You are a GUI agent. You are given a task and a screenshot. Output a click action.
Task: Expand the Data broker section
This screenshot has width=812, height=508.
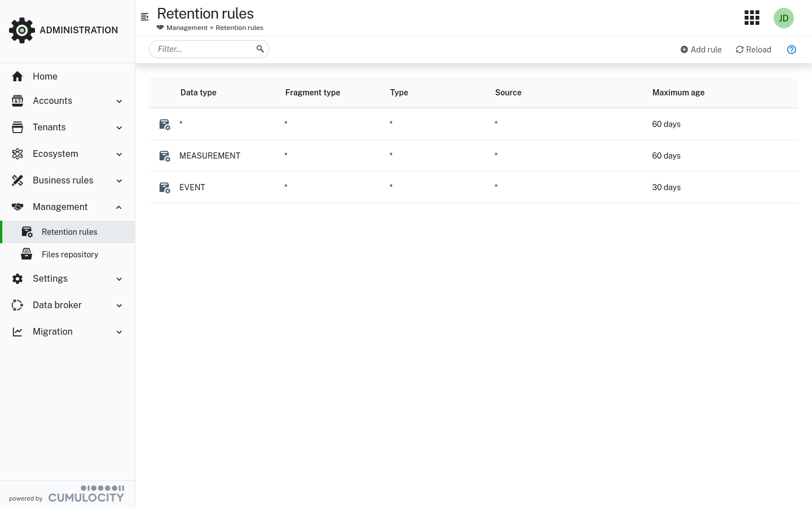67,305
